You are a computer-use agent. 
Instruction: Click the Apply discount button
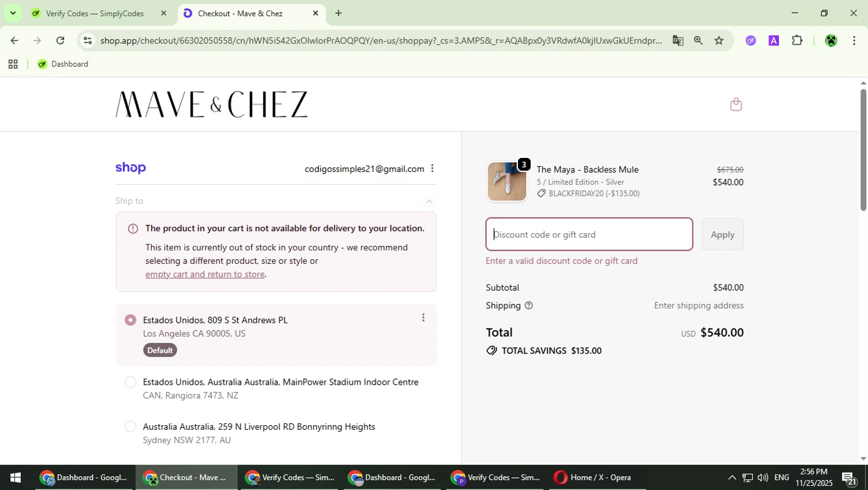pos(722,234)
